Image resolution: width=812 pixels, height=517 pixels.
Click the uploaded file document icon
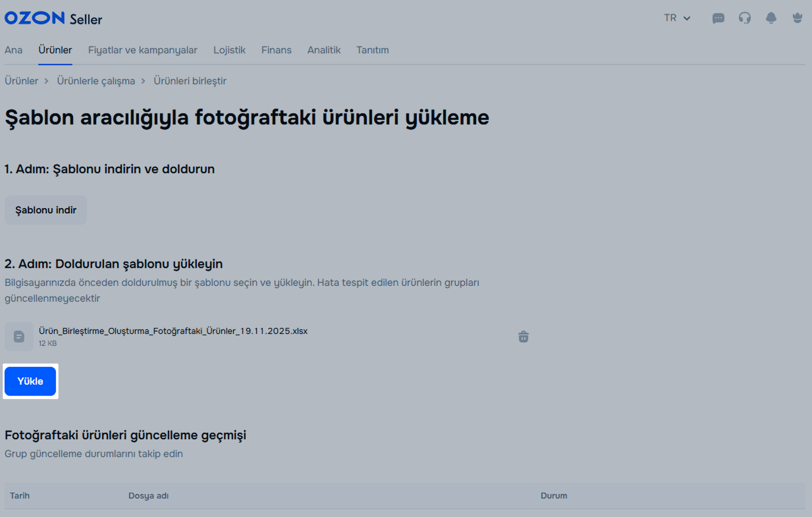point(19,337)
